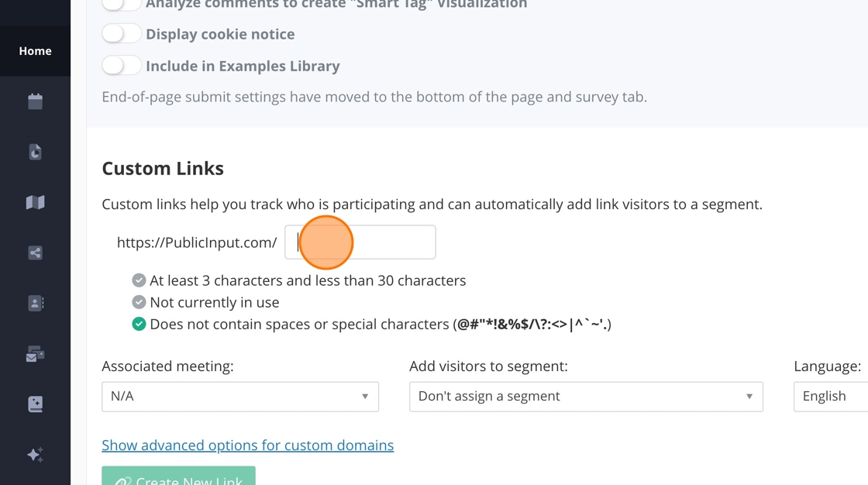Click the custom link URL text field
Viewport: 868px width, 485px height.
click(x=360, y=242)
